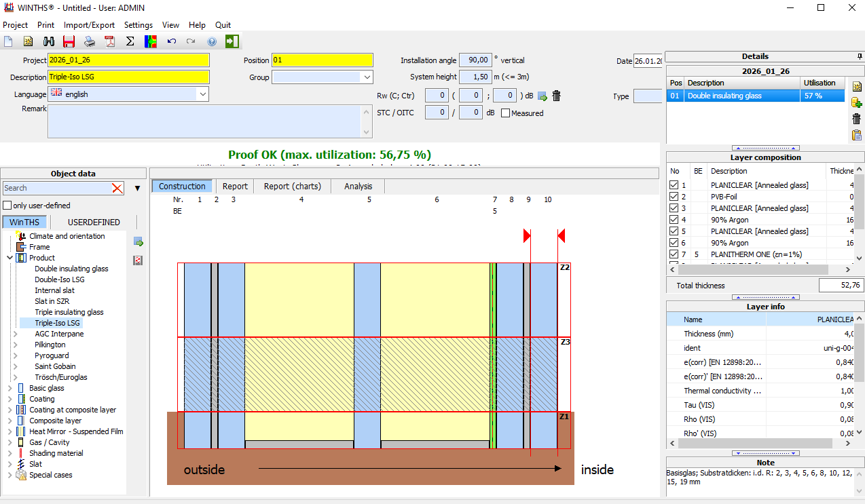Viewport: 865px width, 504px height.
Task: Enable only user-defined checkbox
Action: pyautogui.click(x=7, y=206)
